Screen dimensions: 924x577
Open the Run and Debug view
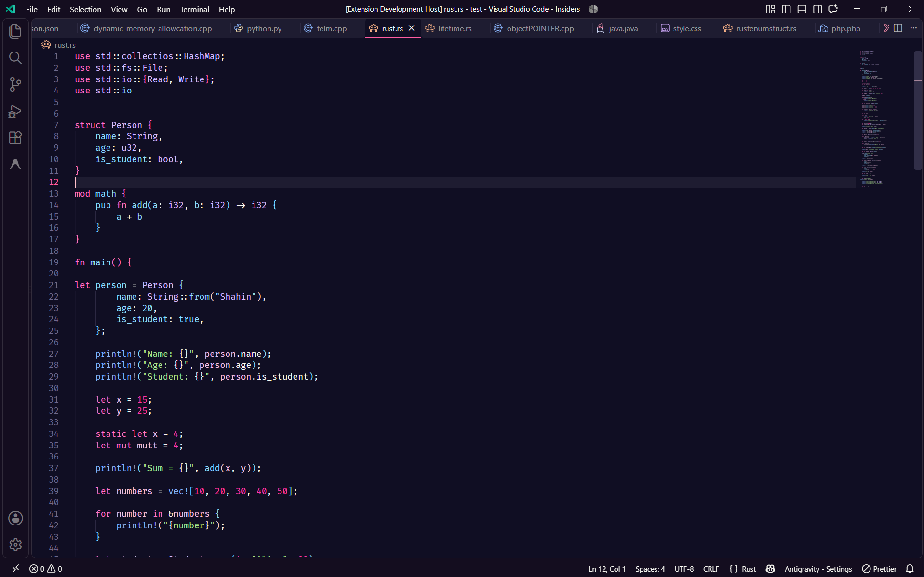tap(15, 111)
